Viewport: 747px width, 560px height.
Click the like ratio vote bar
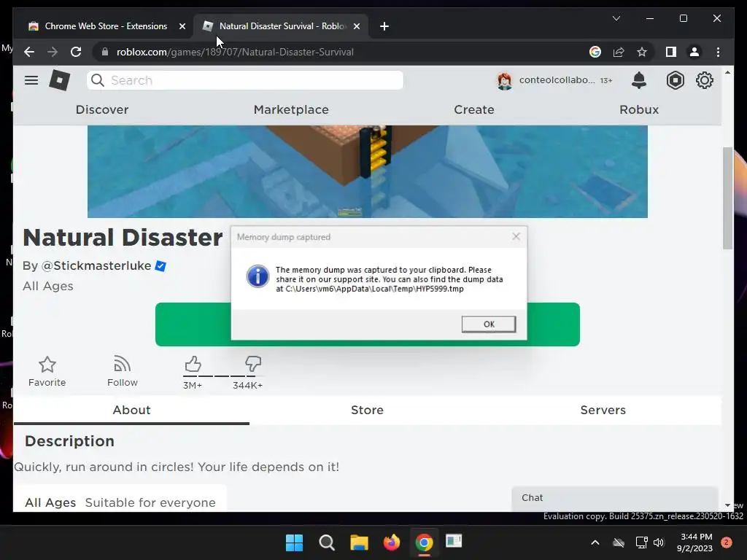coord(222,376)
